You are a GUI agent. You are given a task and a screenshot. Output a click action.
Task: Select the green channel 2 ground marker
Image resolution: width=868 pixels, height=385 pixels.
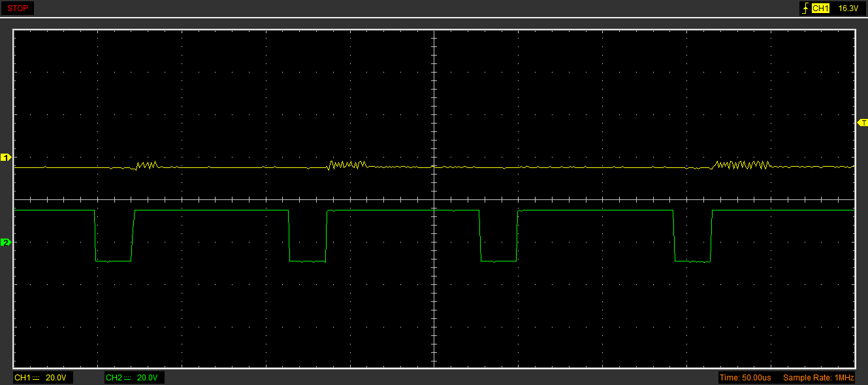6,243
